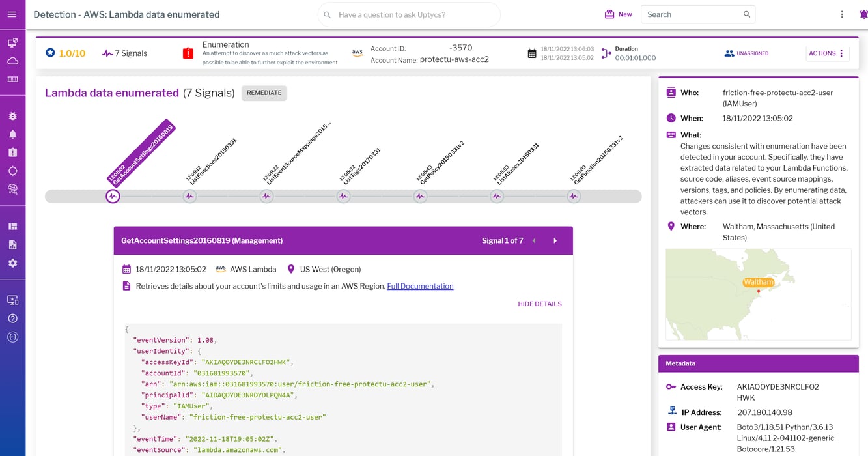Open the dashboards grid icon in sidebar
This screenshot has height=456, width=868.
click(x=12, y=227)
